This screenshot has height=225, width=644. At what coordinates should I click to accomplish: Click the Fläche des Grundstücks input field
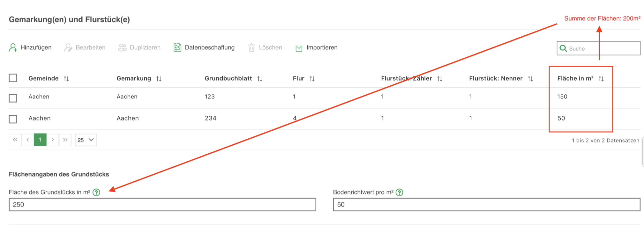pyautogui.click(x=162, y=205)
